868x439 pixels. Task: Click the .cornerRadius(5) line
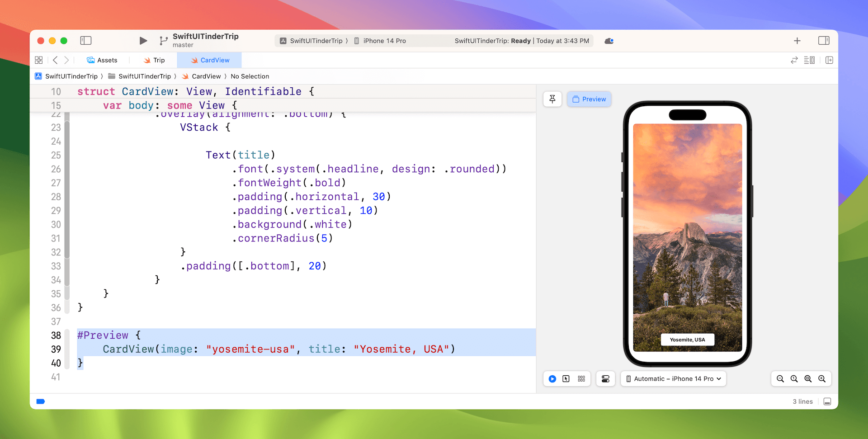point(283,238)
